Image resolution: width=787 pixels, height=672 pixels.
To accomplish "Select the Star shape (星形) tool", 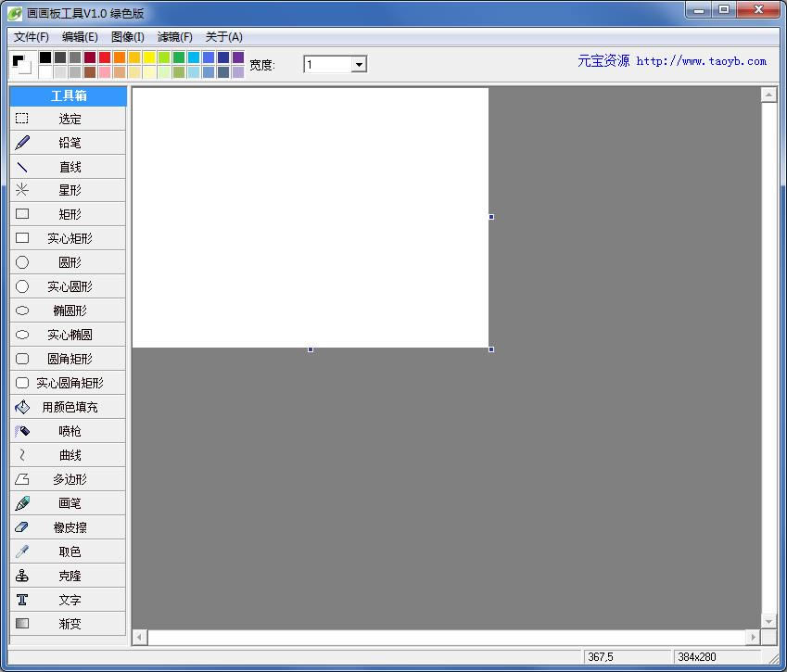I will [x=69, y=190].
